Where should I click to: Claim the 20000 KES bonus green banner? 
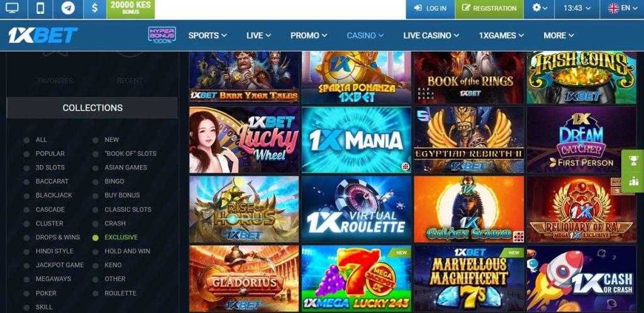(x=131, y=9)
